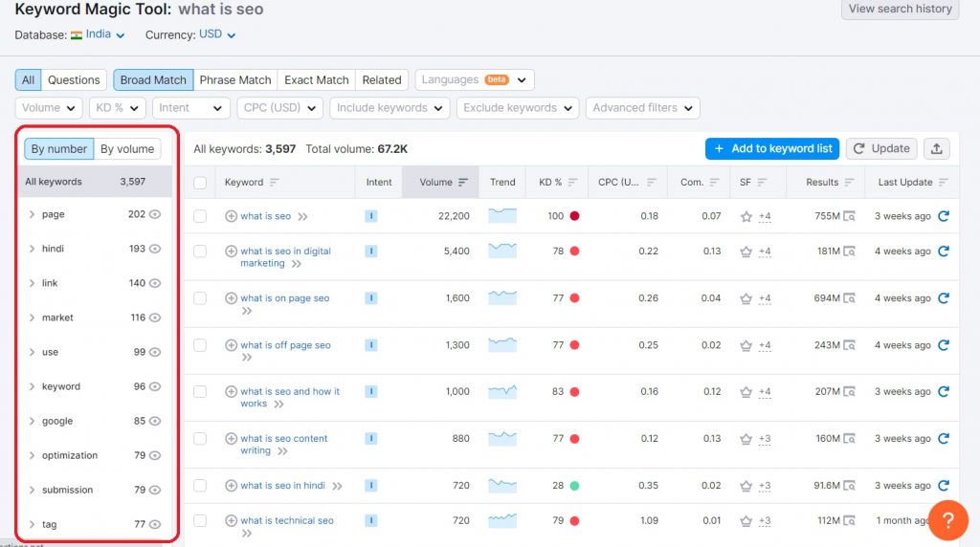Viewport: 980px width, 547px height.
Task: Open the Languages beta dropdown
Action: click(x=475, y=80)
